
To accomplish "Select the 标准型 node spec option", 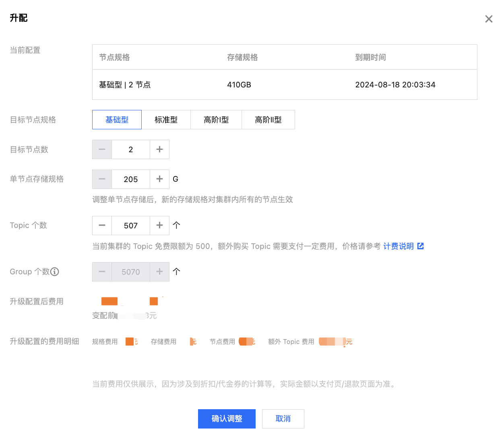I will click(166, 120).
